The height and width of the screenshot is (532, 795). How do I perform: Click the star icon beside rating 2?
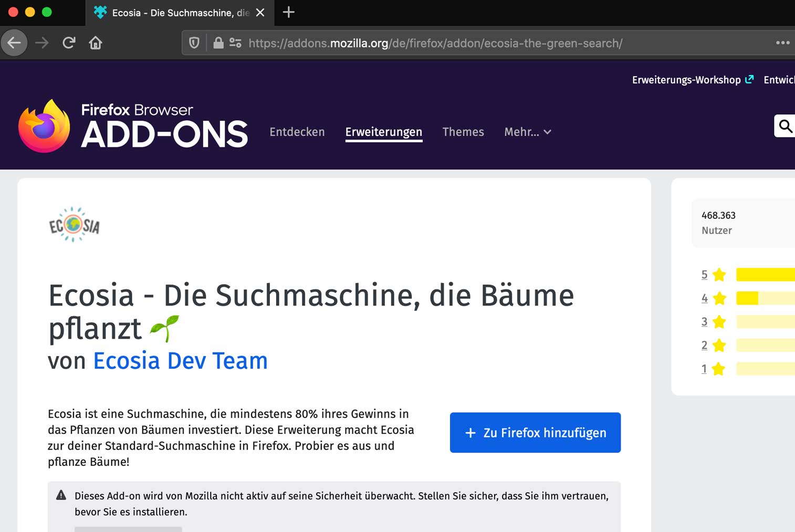click(x=719, y=346)
